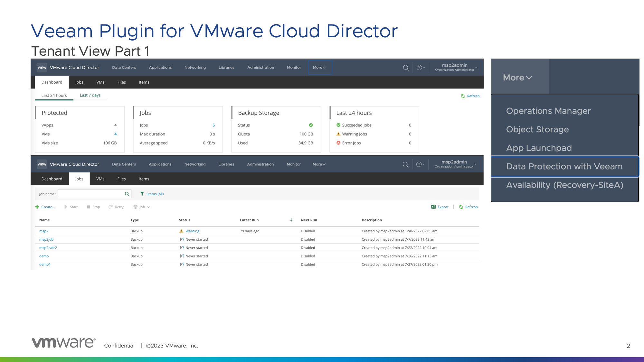Click the Stop job square icon
Viewport: 644px width, 362px height.
[x=88, y=207]
